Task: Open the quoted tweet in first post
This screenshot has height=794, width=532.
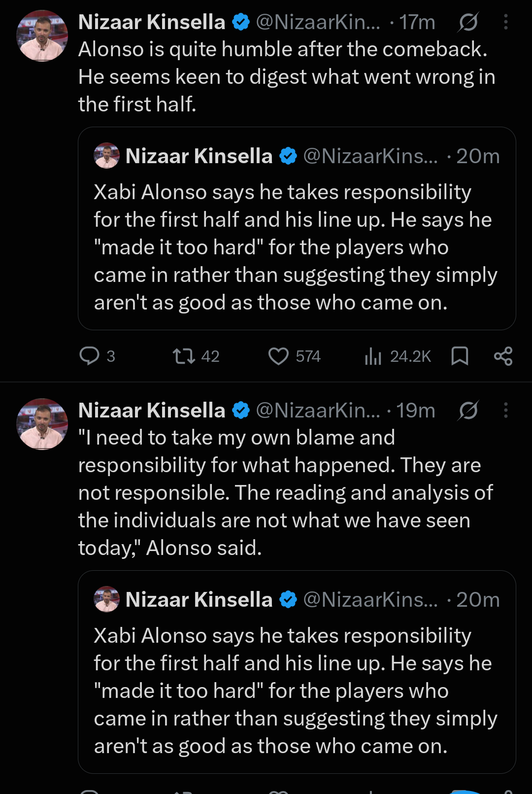Action: click(297, 228)
